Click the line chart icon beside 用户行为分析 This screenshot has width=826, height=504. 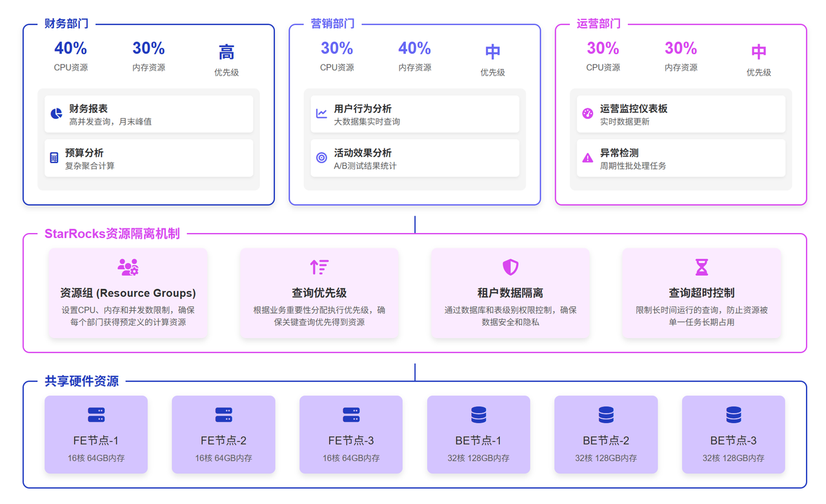pos(321,114)
